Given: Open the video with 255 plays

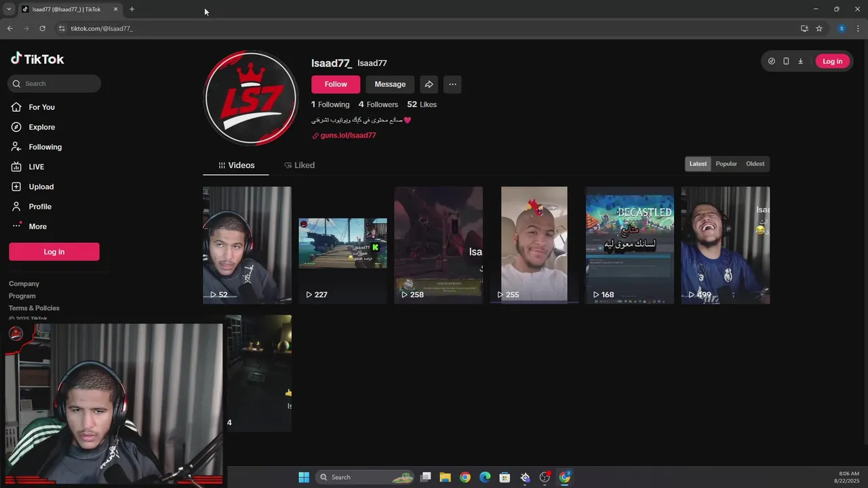Looking at the screenshot, I should click(534, 245).
